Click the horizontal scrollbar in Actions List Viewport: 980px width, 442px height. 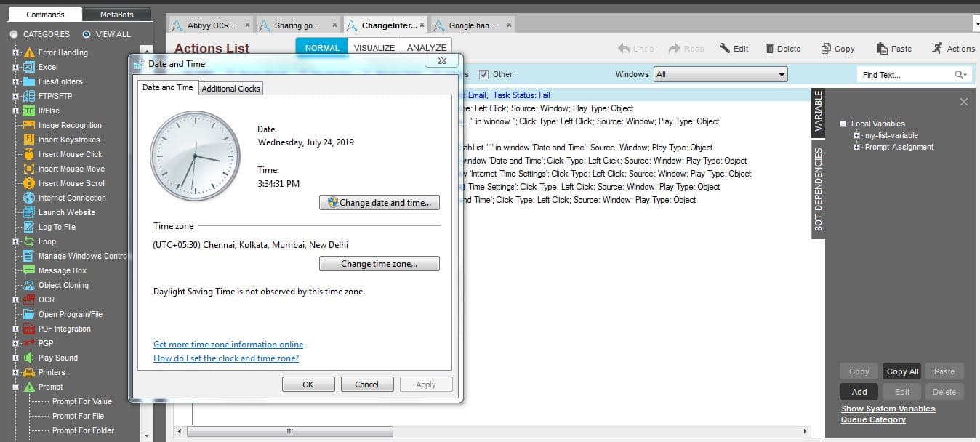point(290,431)
